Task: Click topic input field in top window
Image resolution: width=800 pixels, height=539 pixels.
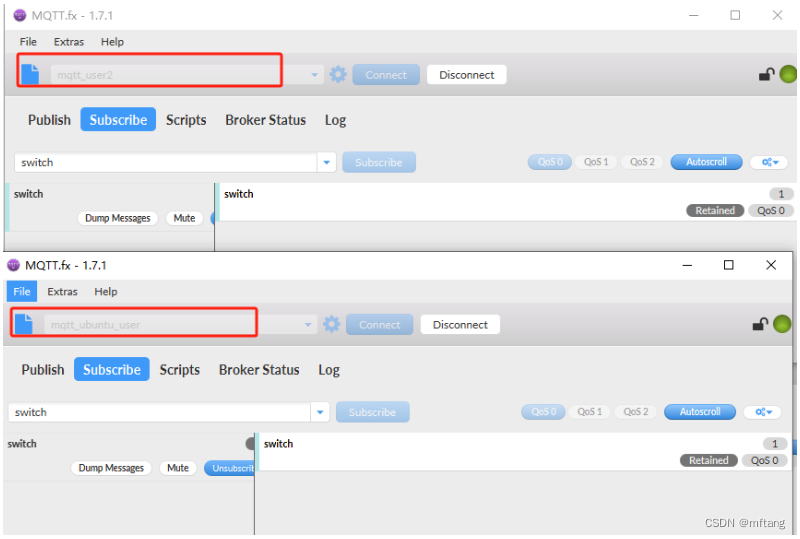Action: coord(166,162)
